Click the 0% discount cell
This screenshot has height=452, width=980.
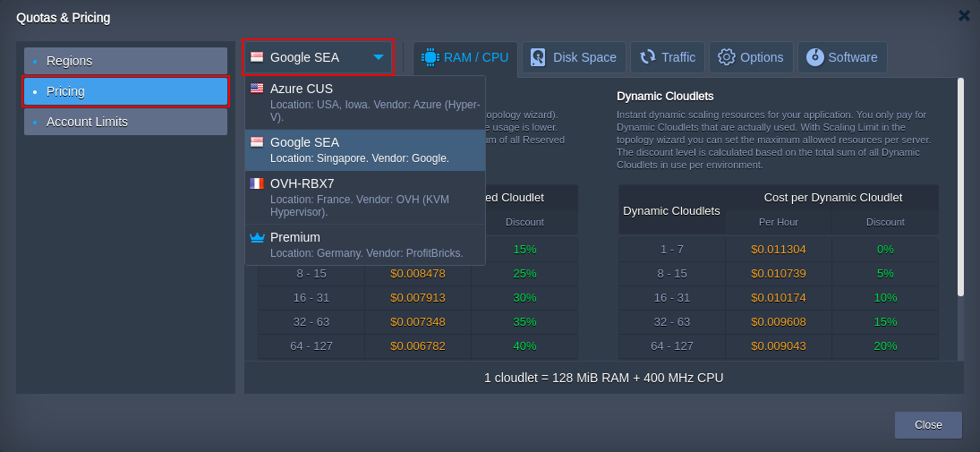click(x=885, y=250)
